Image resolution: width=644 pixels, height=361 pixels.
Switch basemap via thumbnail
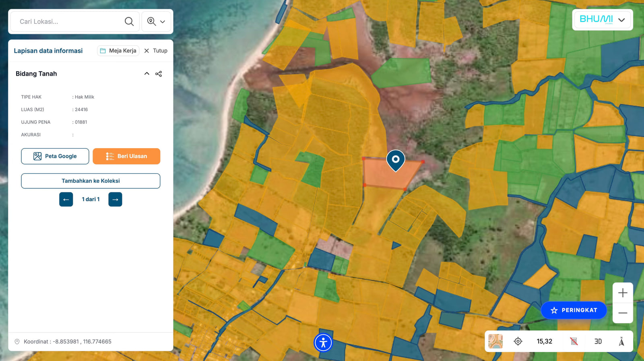tap(495, 341)
